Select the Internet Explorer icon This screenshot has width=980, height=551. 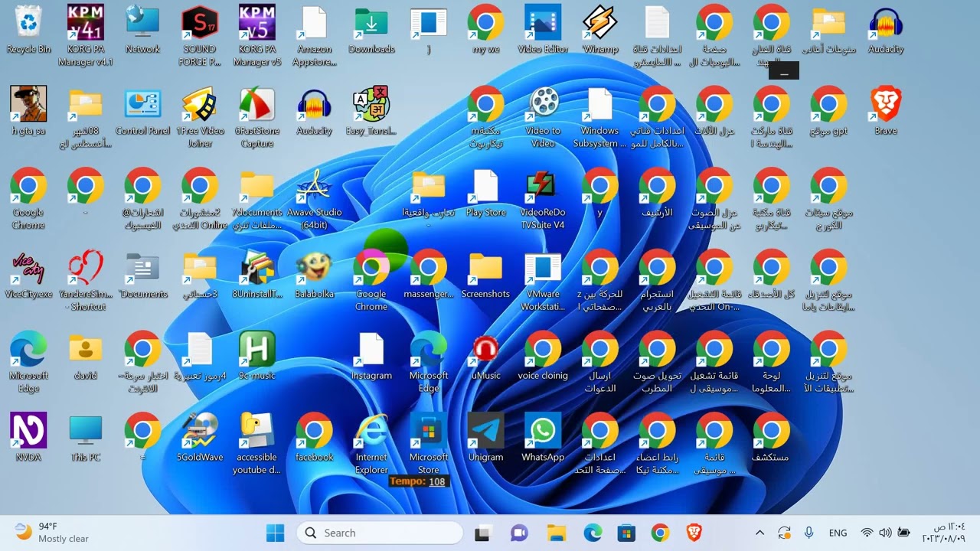tap(371, 445)
